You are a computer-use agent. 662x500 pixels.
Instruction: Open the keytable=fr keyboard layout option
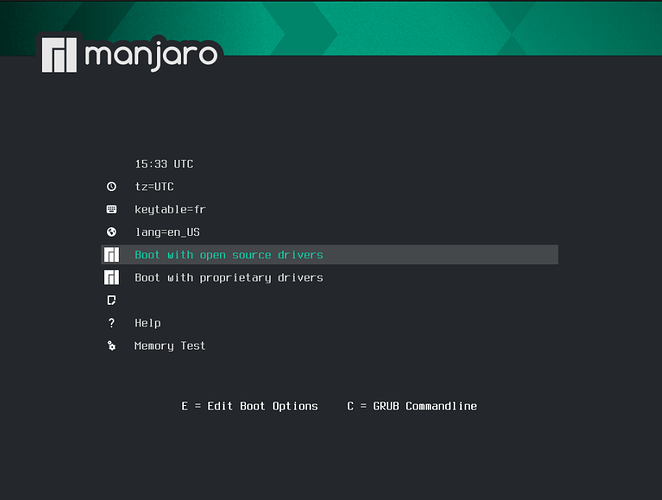(170, 210)
